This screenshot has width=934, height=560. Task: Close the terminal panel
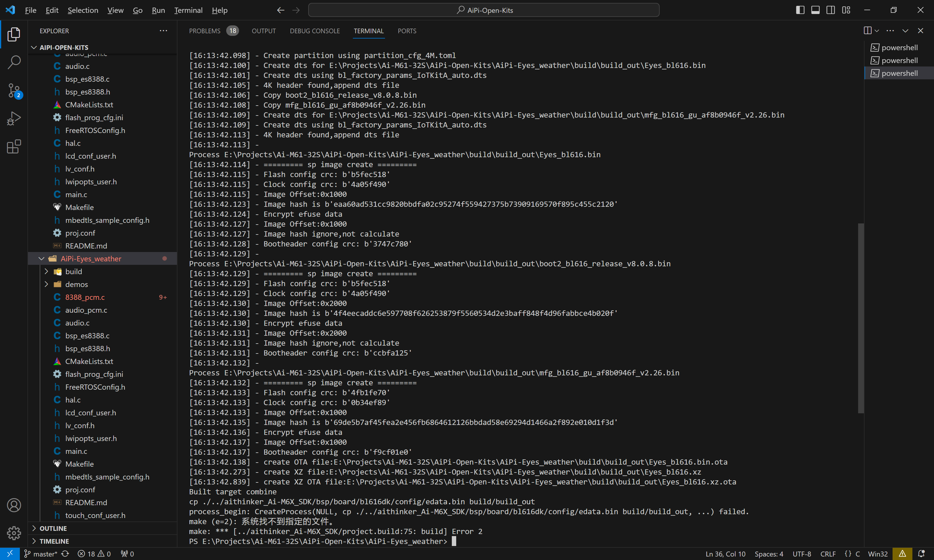[x=920, y=31]
